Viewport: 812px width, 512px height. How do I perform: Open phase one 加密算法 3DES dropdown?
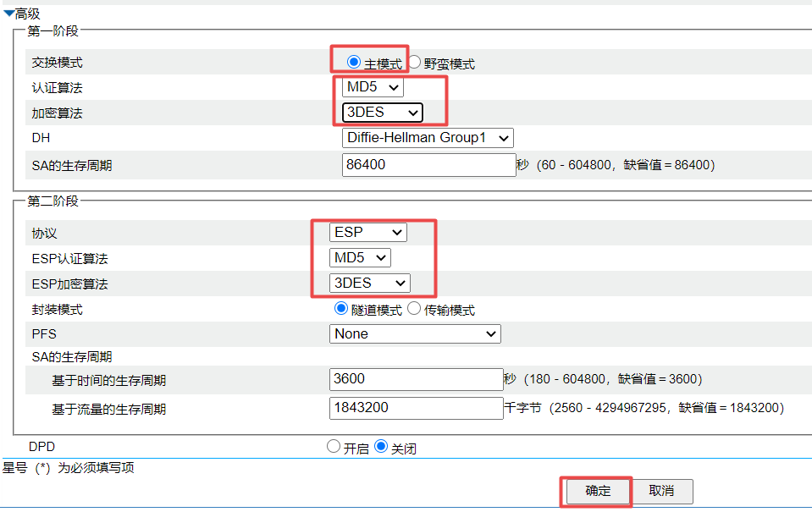tap(382, 112)
